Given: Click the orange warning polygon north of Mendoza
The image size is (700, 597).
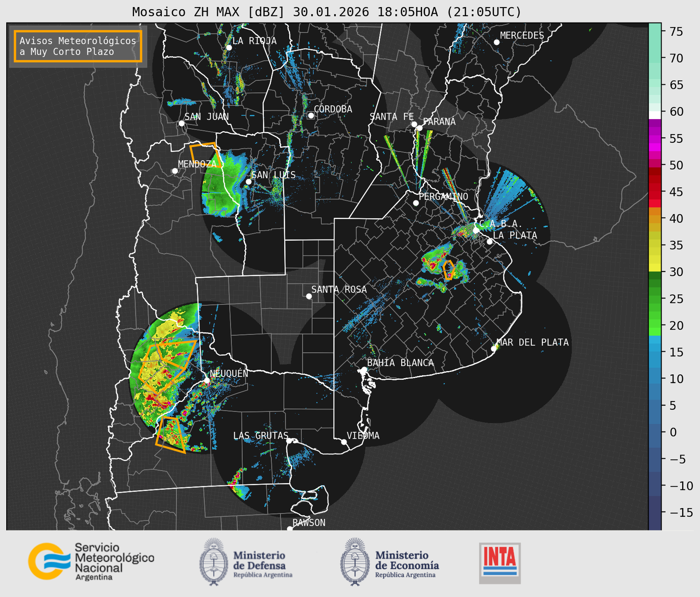Looking at the screenshot, I should [x=205, y=154].
